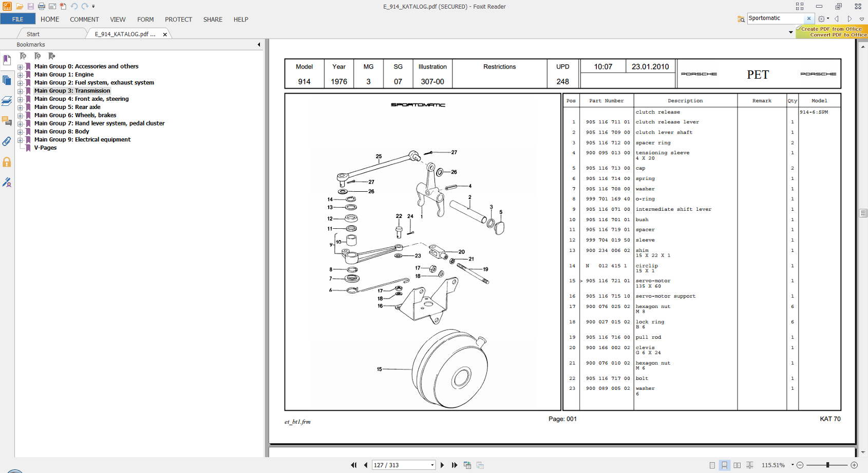Create a new PDF with the starred page icon
The width and height of the screenshot is (868, 473).
(63, 6)
